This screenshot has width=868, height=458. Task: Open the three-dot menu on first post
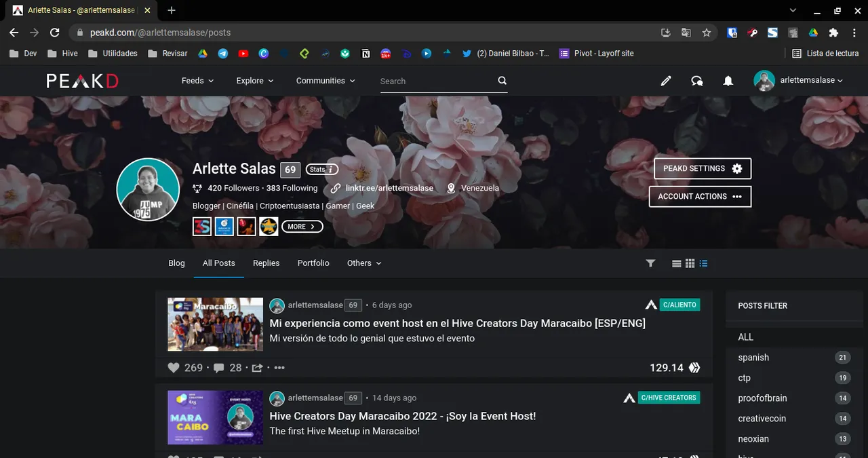[279, 368]
